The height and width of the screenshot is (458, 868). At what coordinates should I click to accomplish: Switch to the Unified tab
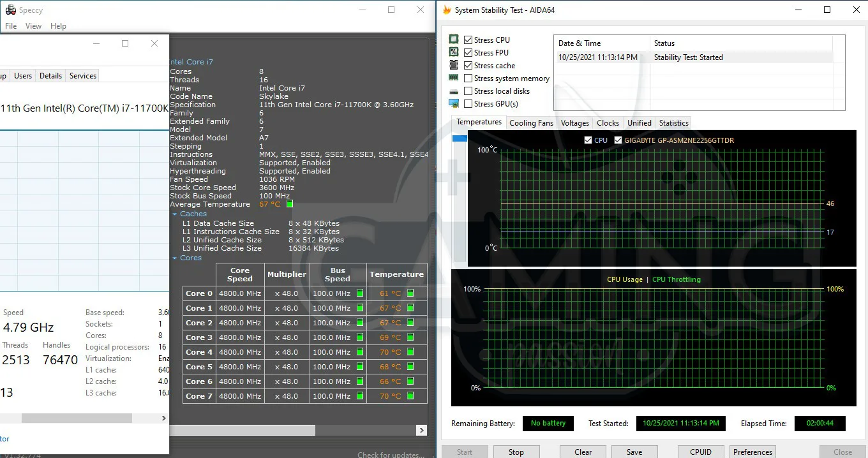pyautogui.click(x=640, y=123)
